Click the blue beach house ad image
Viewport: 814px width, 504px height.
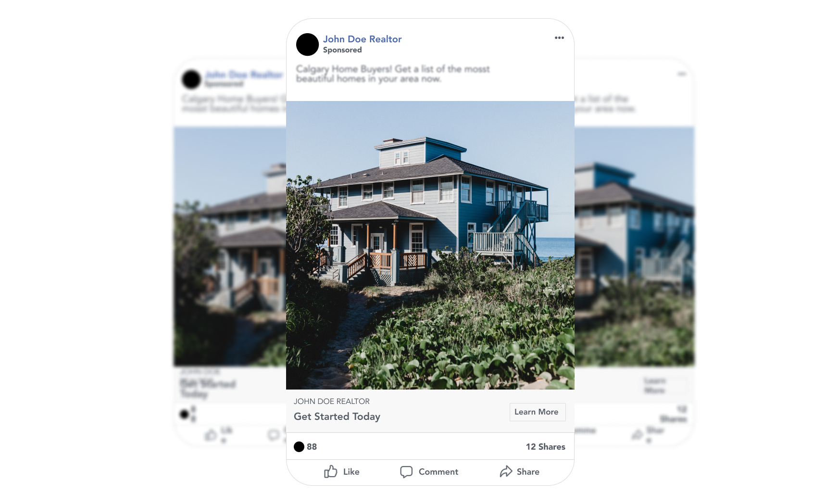point(430,245)
